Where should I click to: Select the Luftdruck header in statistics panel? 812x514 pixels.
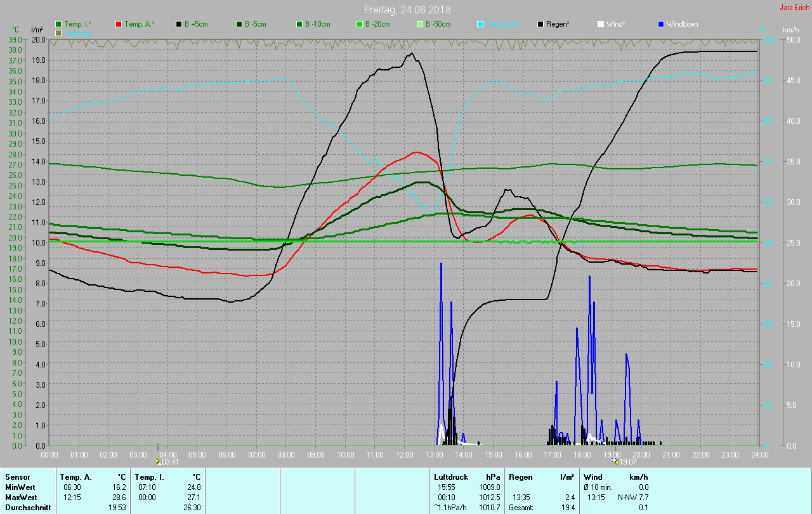coord(451,477)
